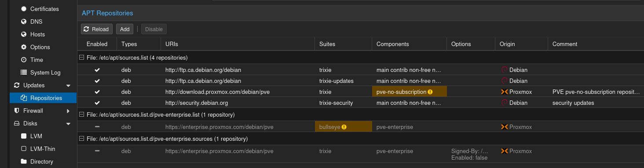The width and height of the screenshot is (644, 168).
Task: Open System Log in the sidebar
Action: [x=45, y=72]
